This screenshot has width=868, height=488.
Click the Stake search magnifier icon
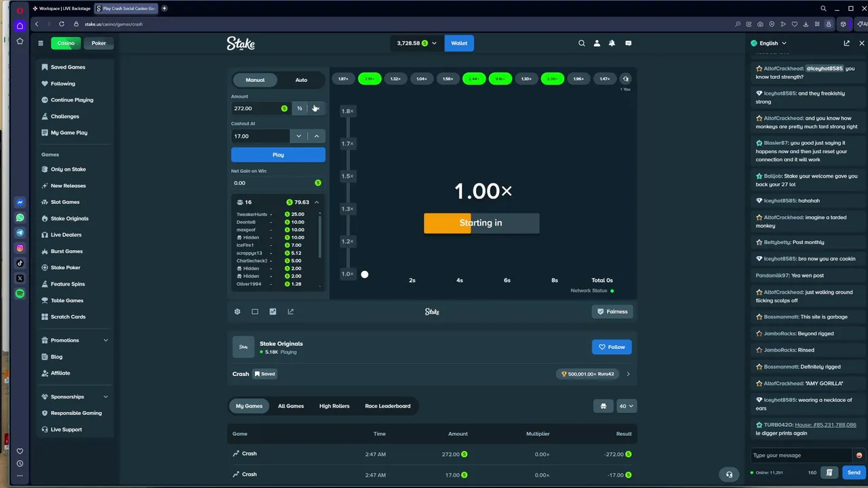(x=581, y=43)
